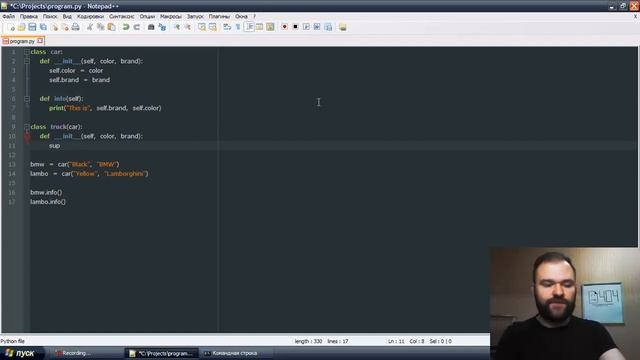Click the Python file status bar entry

tap(12, 341)
